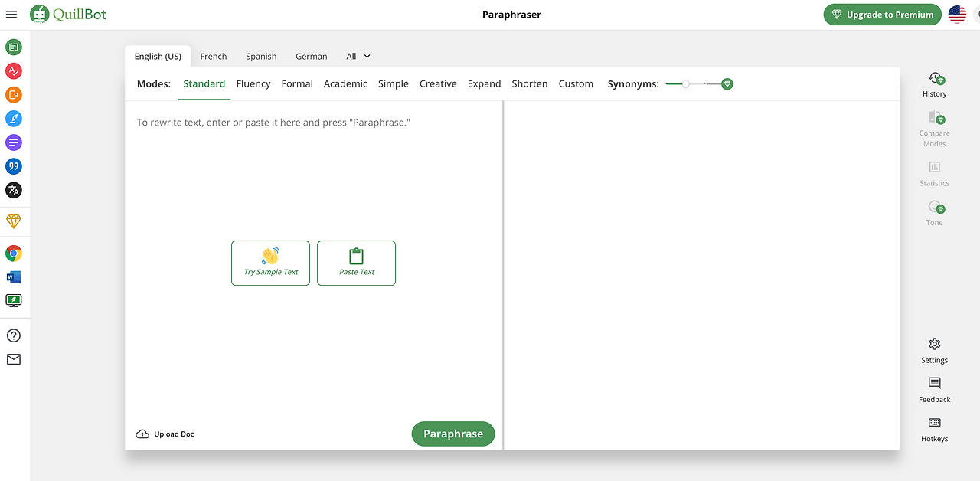
Task: Switch to Spanish language tab
Action: tap(261, 56)
